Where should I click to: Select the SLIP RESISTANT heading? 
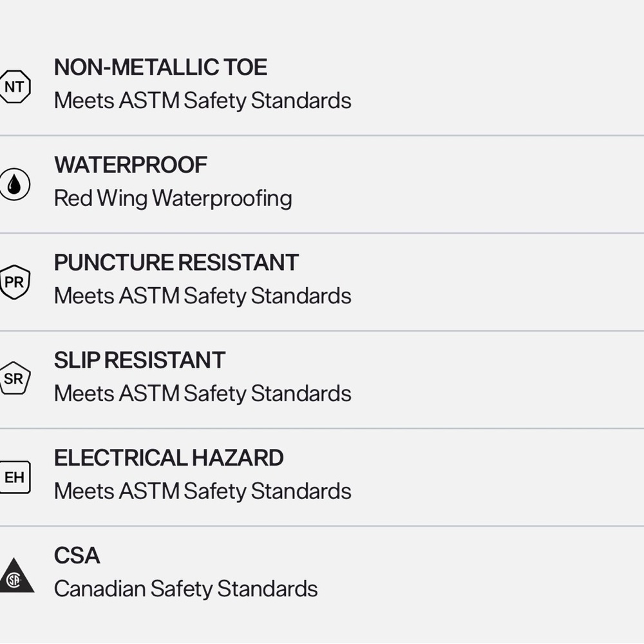(x=139, y=360)
